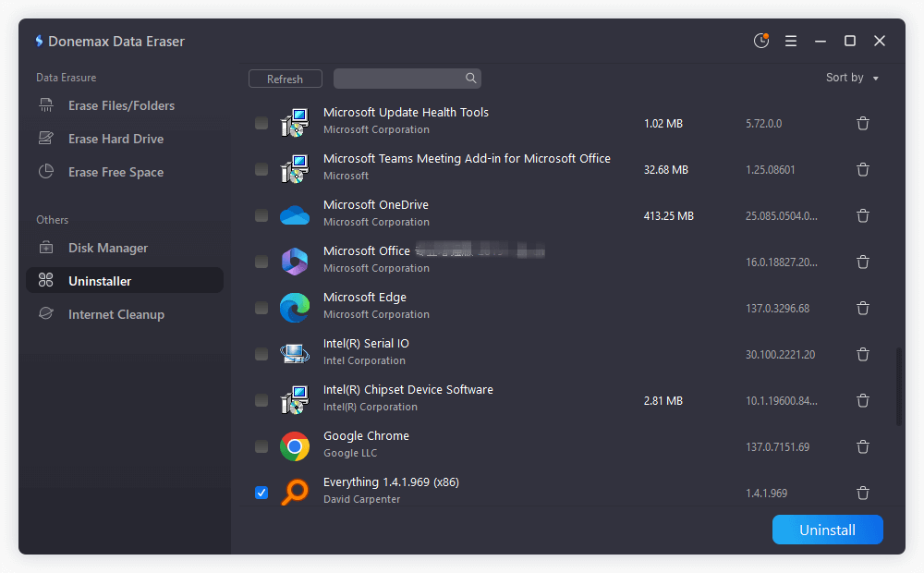Click the Microsoft Update Health Tools installer icon
This screenshot has width=924, height=573.
click(295, 123)
